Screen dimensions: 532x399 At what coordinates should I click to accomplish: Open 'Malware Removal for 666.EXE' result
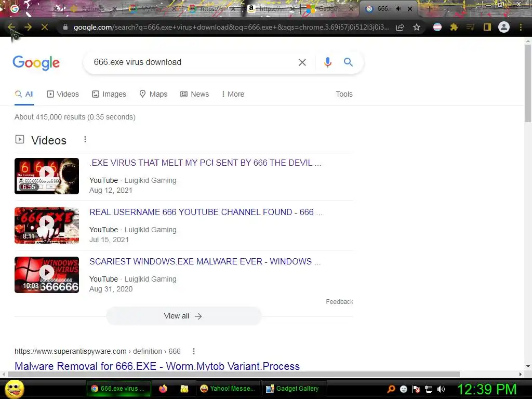(x=157, y=366)
